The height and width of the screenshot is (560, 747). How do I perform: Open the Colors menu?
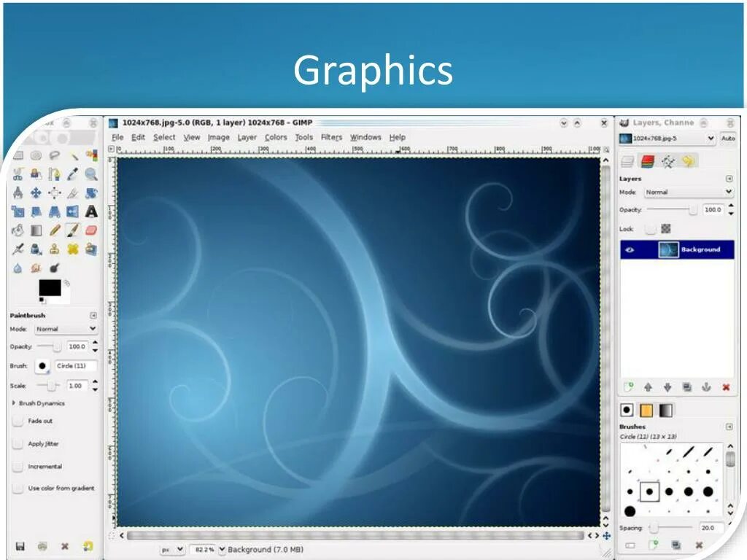click(x=275, y=137)
